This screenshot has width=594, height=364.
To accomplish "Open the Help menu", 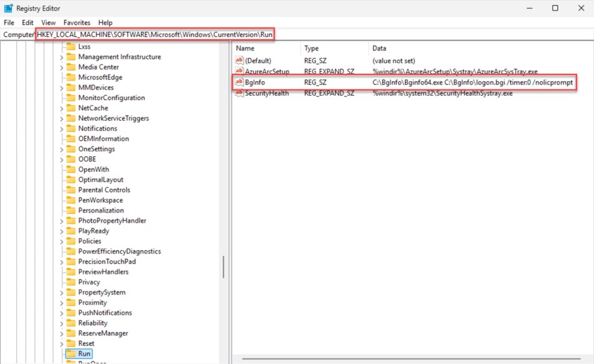I will [x=105, y=23].
